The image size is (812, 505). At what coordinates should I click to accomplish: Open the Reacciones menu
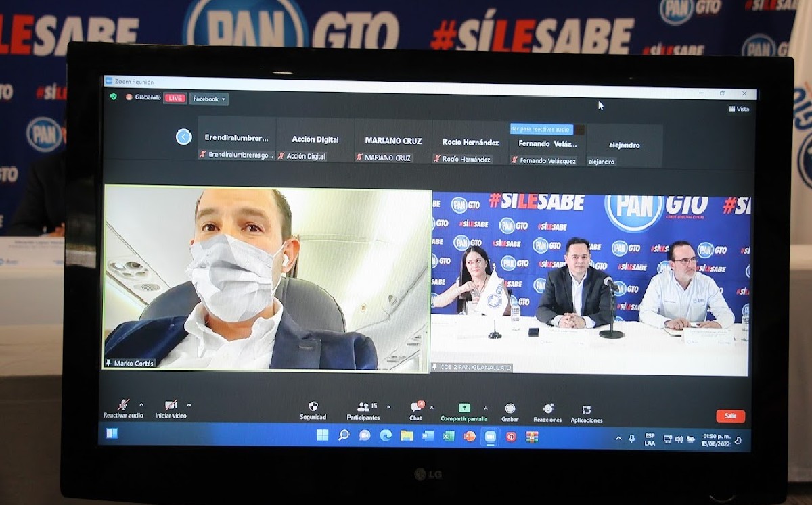[547, 412]
